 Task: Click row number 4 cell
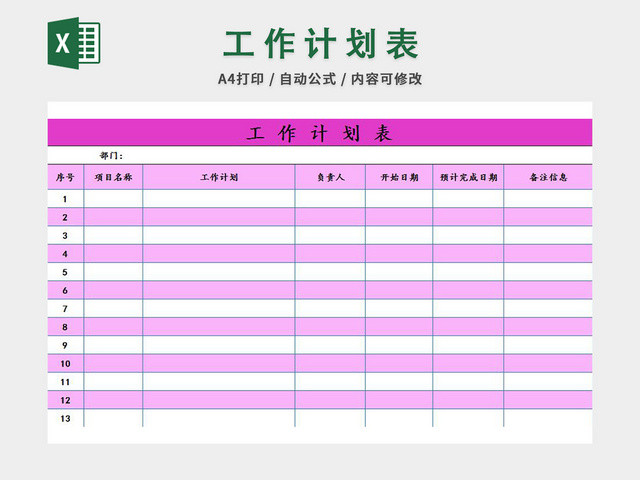click(66, 254)
